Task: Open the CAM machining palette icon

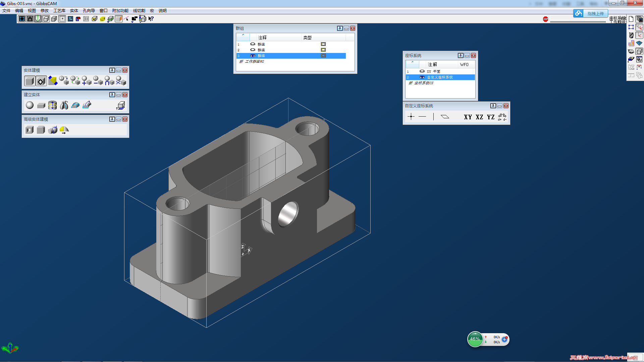Action: click(x=631, y=43)
